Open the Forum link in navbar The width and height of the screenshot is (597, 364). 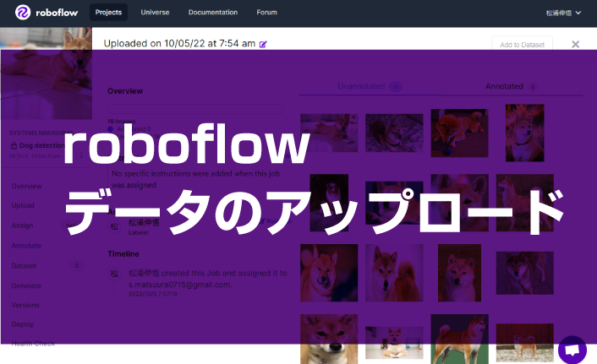tap(266, 13)
